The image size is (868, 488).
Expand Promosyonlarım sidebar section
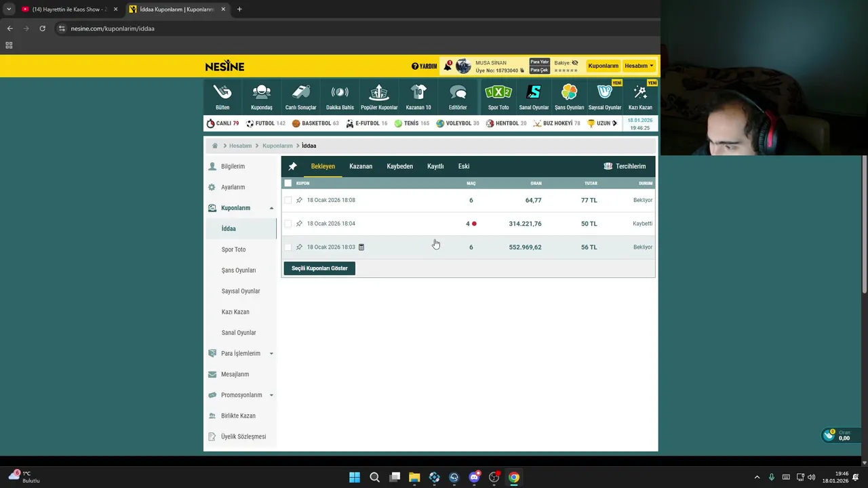click(271, 395)
